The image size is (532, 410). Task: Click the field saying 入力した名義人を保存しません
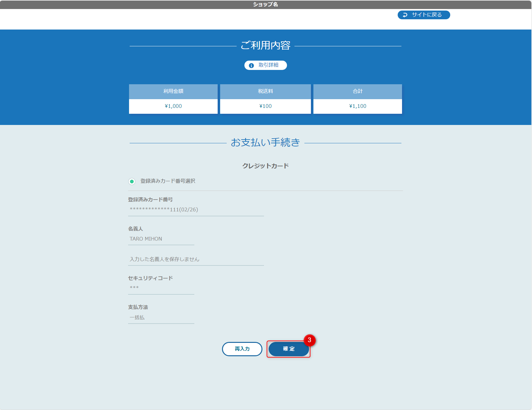point(196,259)
